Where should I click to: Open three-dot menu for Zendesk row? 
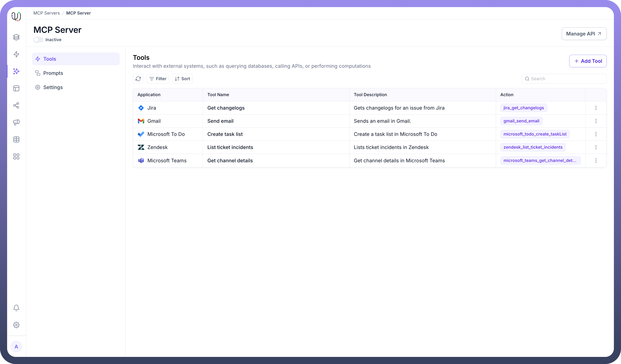pos(596,147)
